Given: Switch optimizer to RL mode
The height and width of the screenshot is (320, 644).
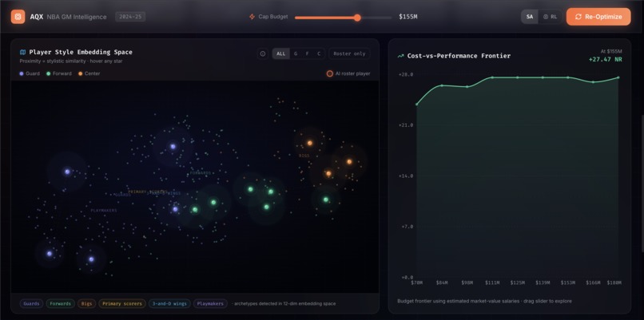Looking at the screenshot, I should 550,17.
